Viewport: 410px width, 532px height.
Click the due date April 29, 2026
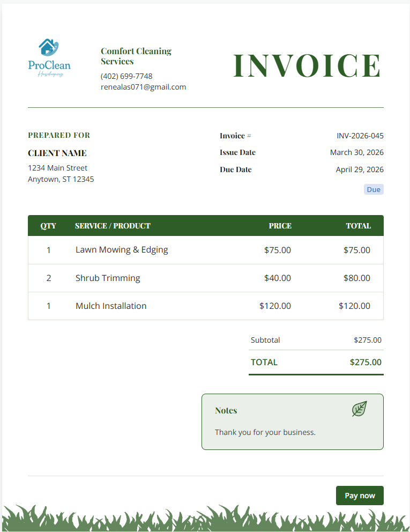click(x=360, y=169)
